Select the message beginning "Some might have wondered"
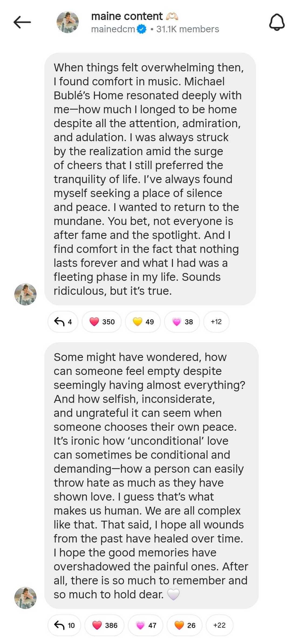 151,475
